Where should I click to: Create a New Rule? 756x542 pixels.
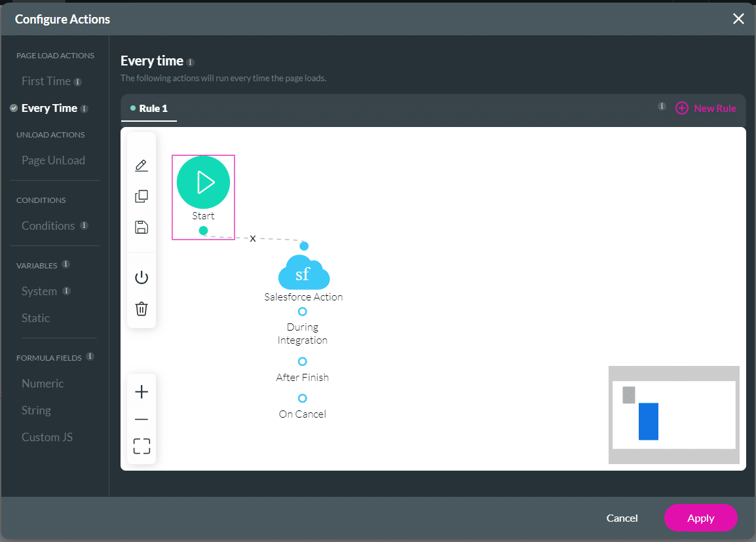(706, 108)
